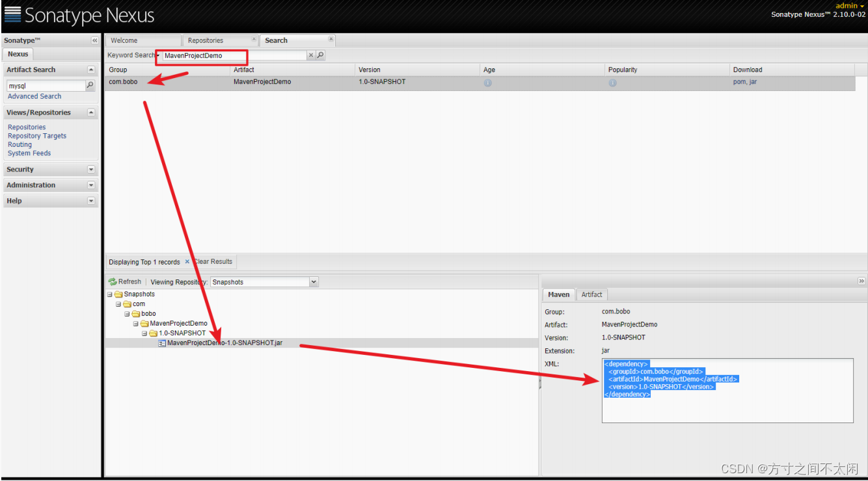Collapse the detail panel with double-arrow icon
868x481 pixels.
[x=861, y=281]
